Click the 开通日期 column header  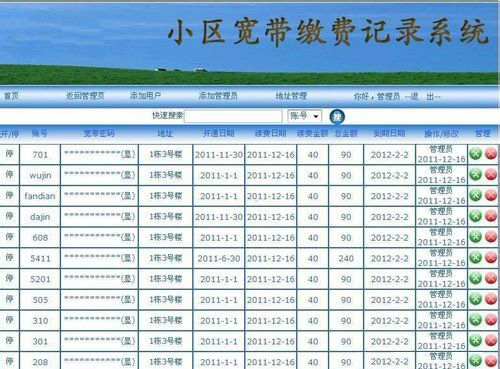point(219,134)
